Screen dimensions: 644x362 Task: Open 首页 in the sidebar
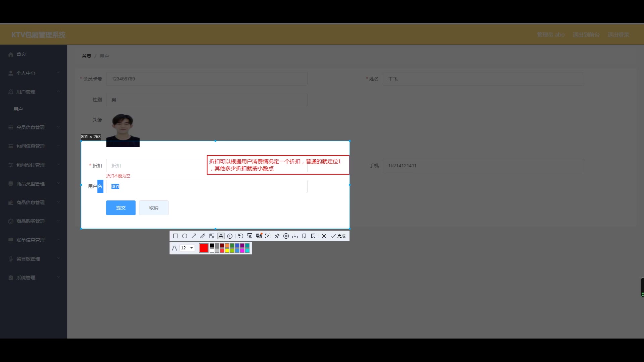point(21,54)
